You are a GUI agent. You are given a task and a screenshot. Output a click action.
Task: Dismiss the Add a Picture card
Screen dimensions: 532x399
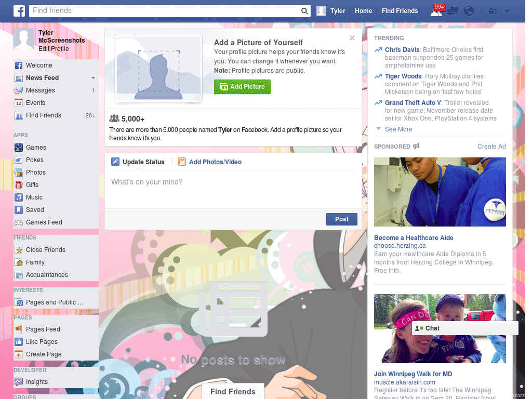point(352,38)
